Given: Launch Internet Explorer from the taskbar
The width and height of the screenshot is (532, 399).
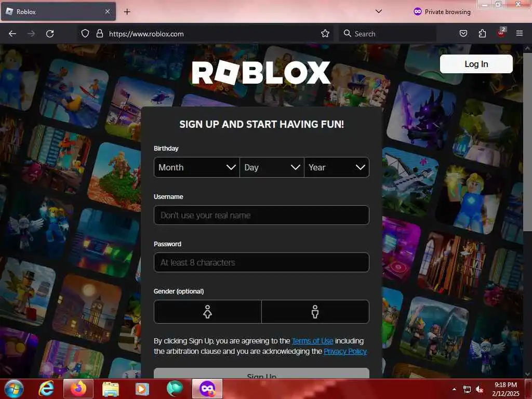Looking at the screenshot, I should click(46, 389).
